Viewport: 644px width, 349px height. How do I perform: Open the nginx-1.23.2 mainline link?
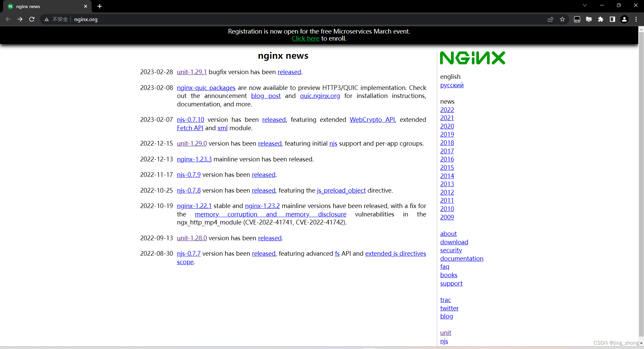[x=262, y=206]
